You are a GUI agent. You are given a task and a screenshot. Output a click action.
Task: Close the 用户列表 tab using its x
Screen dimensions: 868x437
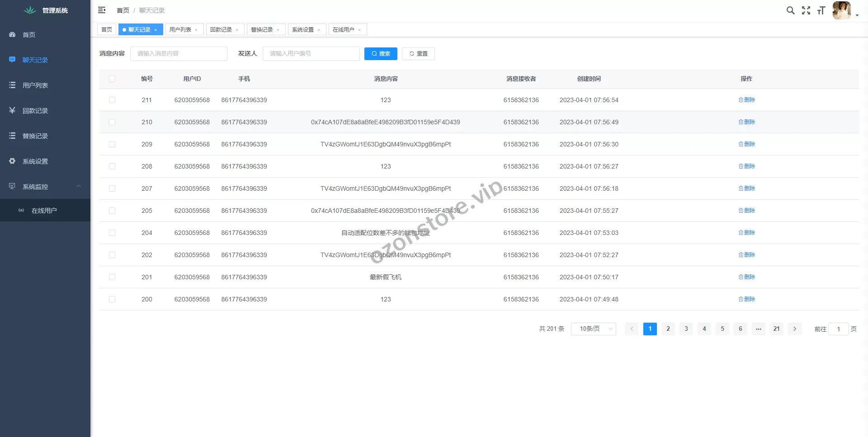click(196, 30)
